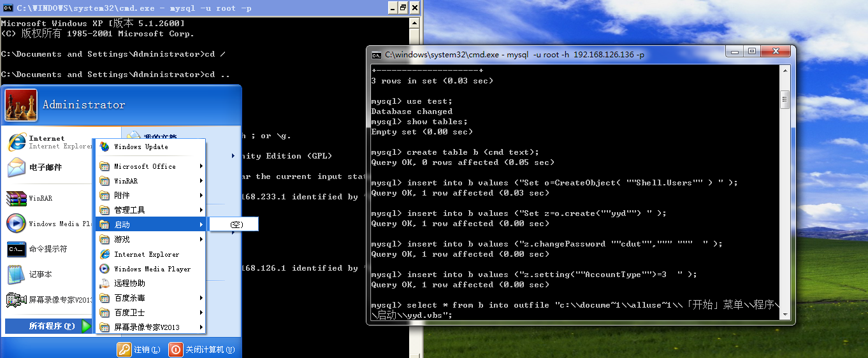868x358 pixels.
Task: Open Internet Explorer from the programs list
Action: [x=151, y=254]
